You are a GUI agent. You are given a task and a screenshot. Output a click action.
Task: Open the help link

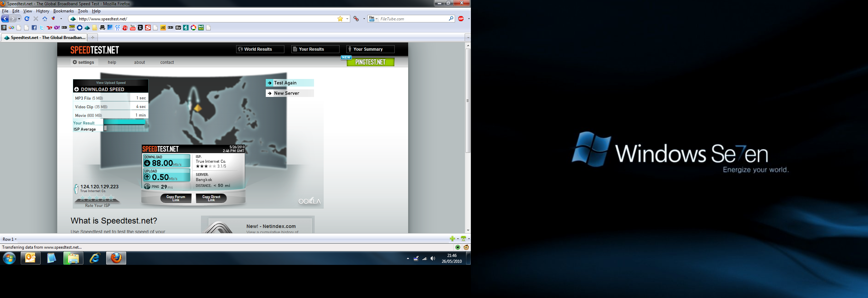tap(112, 62)
